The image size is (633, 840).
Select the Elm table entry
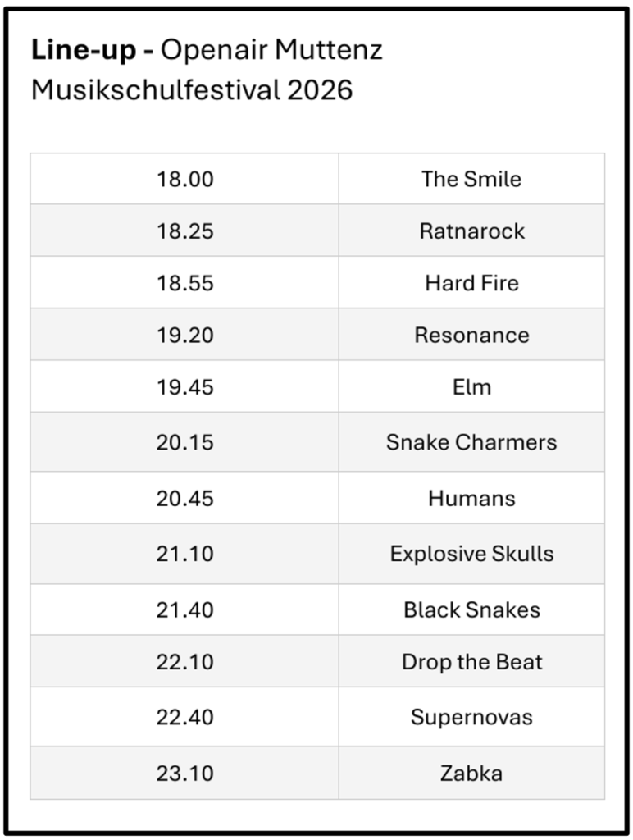point(471,387)
